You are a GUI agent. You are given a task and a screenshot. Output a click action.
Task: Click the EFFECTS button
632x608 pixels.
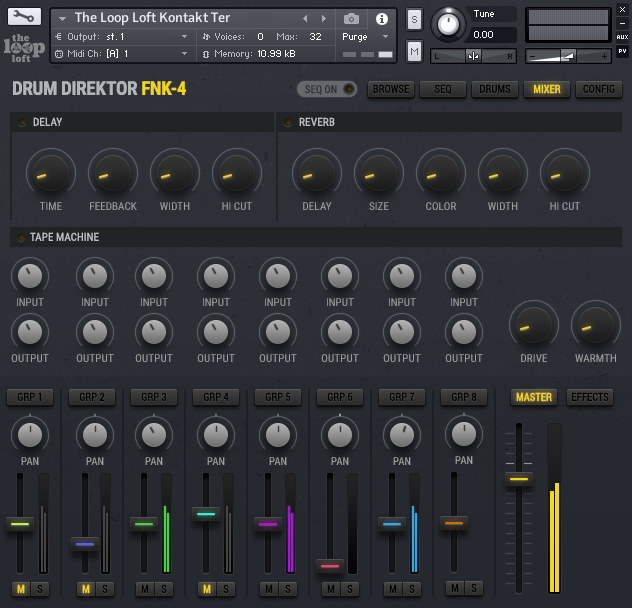coord(590,397)
